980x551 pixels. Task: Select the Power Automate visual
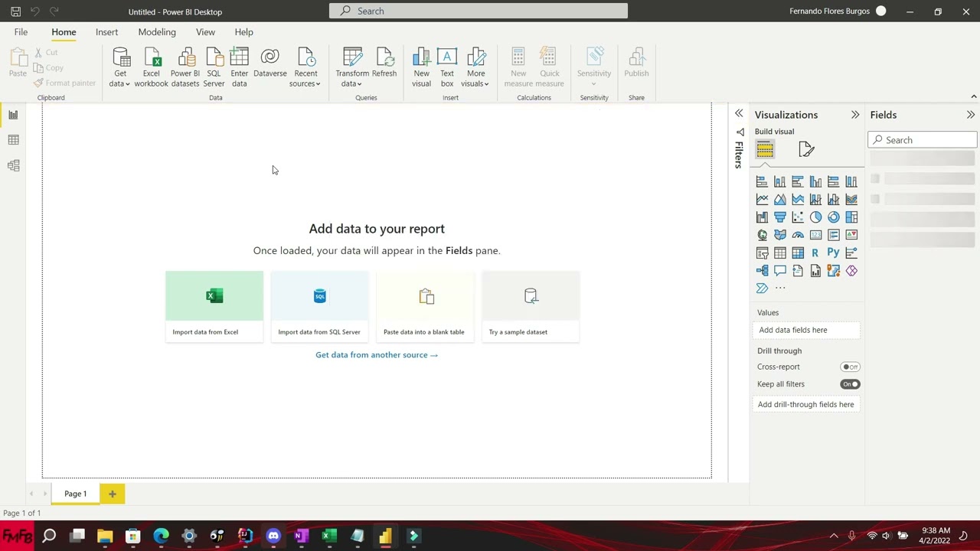coord(762,289)
